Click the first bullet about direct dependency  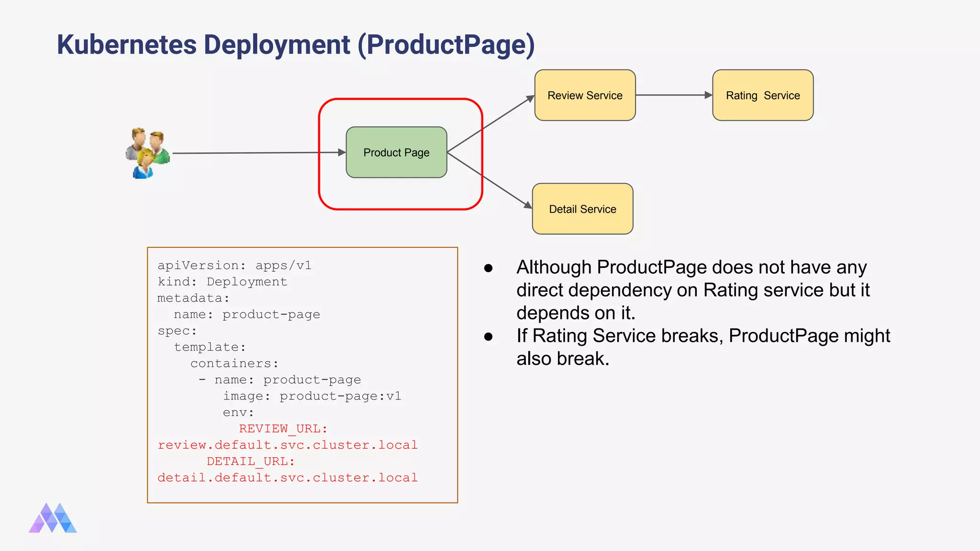(x=692, y=290)
